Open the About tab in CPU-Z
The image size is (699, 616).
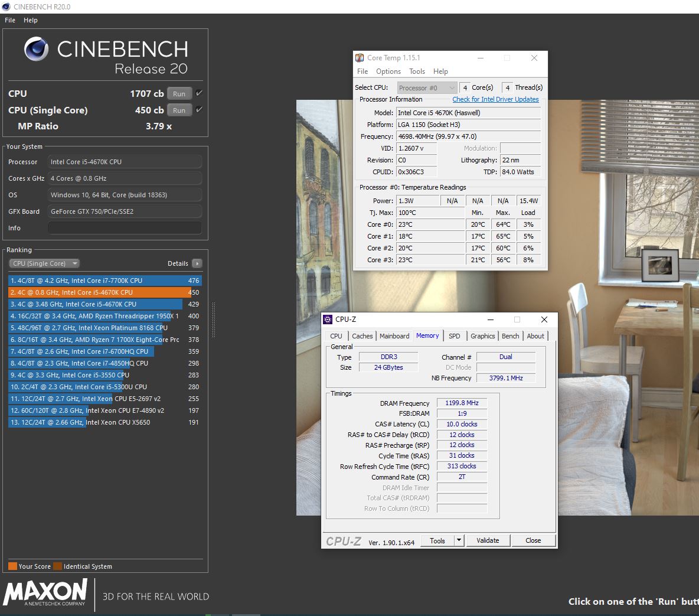pos(535,336)
